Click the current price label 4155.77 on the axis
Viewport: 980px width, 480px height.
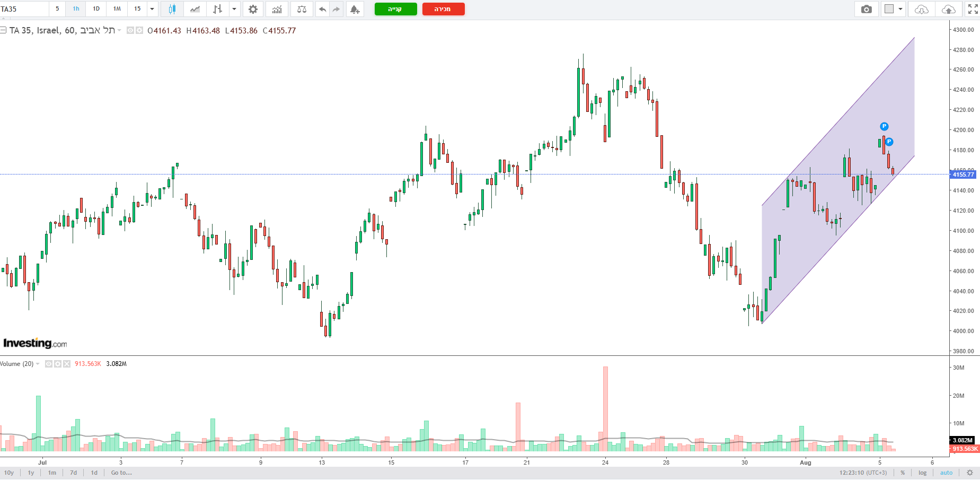coord(963,174)
